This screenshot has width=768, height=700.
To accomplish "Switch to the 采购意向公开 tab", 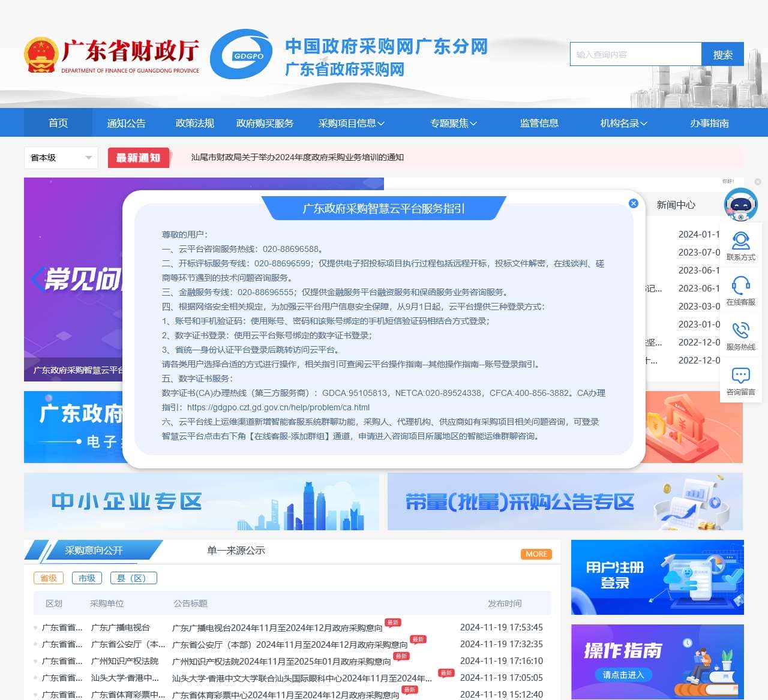I will (94, 551).
